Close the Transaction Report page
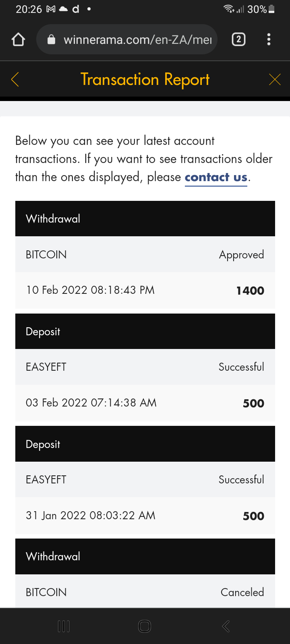Screen dimensions: 290x644 (x=275, y=79)
